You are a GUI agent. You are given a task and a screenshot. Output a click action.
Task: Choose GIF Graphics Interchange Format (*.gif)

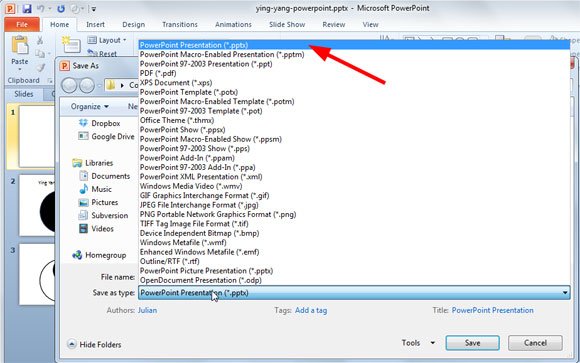point(354,195)
